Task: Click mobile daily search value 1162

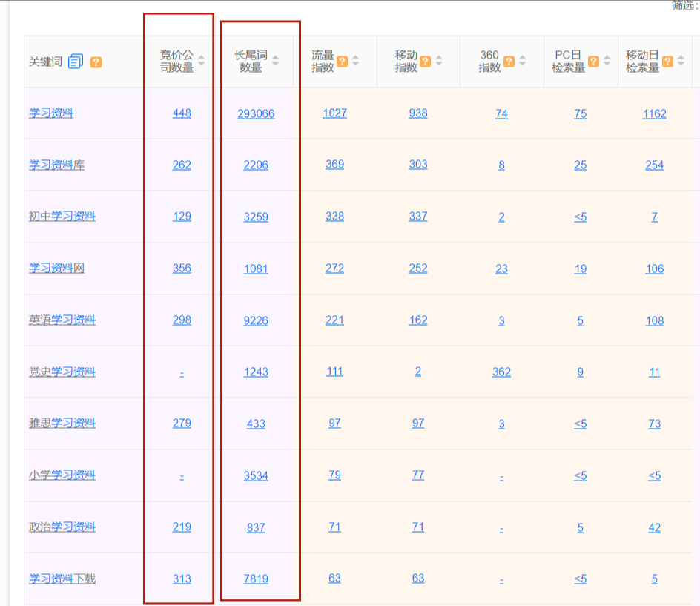Action: point(655,114)
